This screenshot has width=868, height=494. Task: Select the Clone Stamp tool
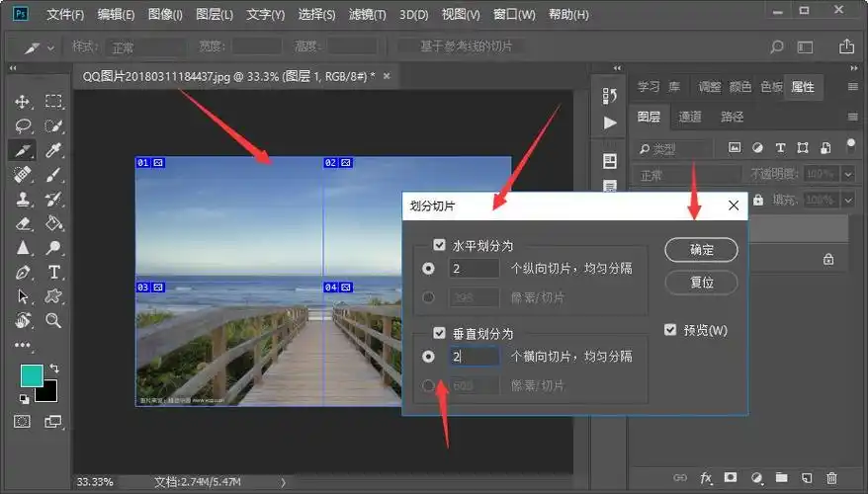pos(23,200)
